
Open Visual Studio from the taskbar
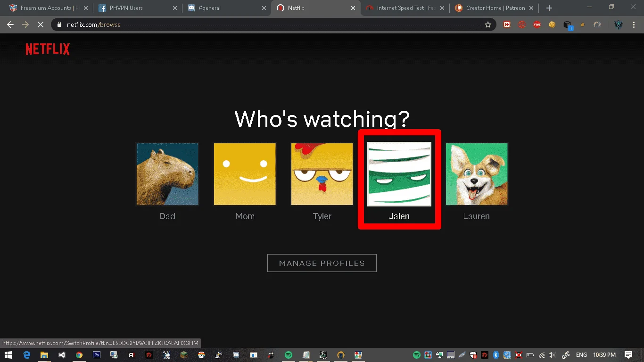(62, 355)
